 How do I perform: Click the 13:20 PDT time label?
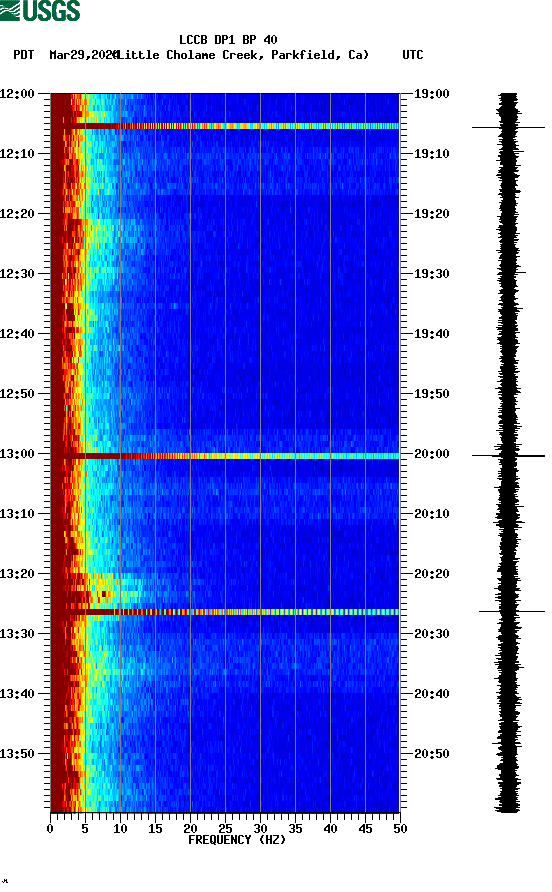tap(18, 574)
